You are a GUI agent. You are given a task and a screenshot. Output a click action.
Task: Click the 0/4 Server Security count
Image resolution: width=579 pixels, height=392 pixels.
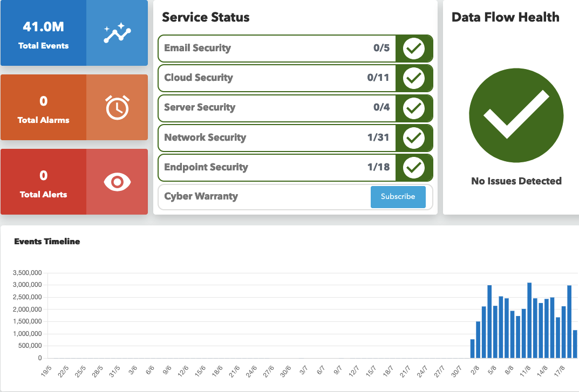pyautogui.click(x=382, y=107)
